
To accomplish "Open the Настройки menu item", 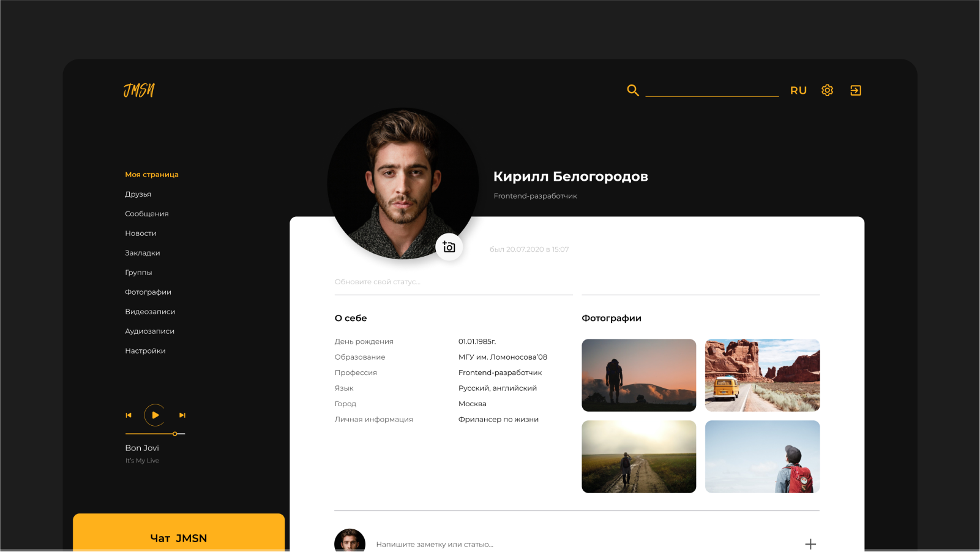I will point(145,351).
